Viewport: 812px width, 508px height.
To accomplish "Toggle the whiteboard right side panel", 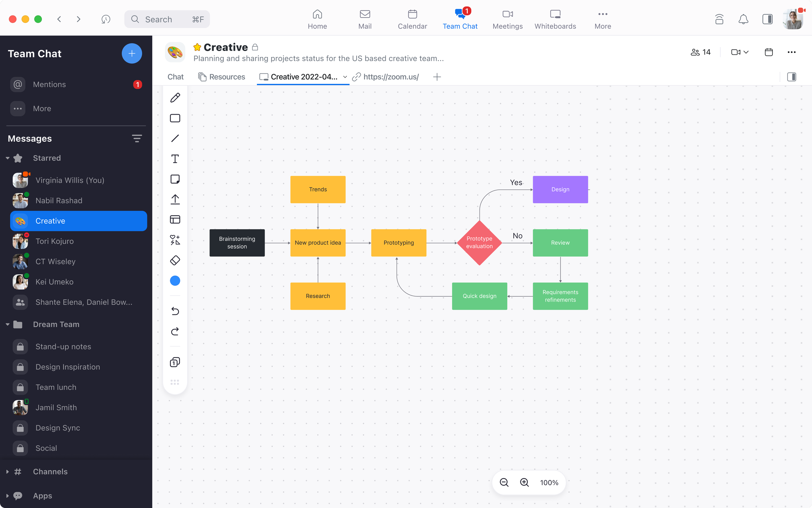I will click(x=792, y=77).
